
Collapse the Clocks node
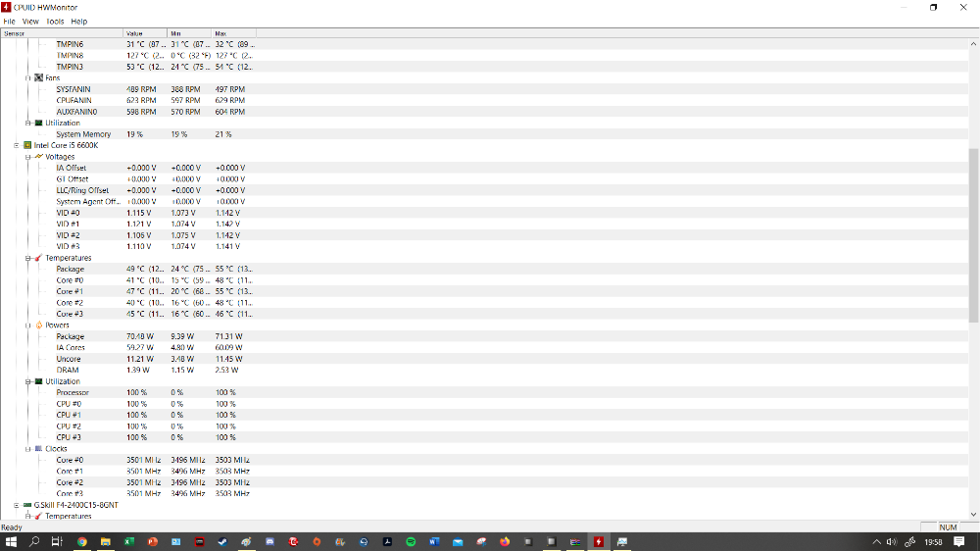(28, 448)
